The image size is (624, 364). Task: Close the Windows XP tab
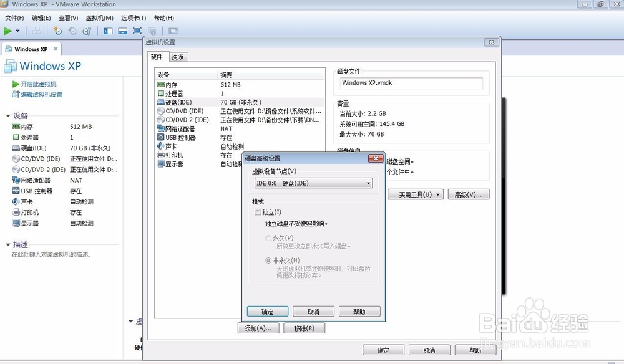coord(56,49)
